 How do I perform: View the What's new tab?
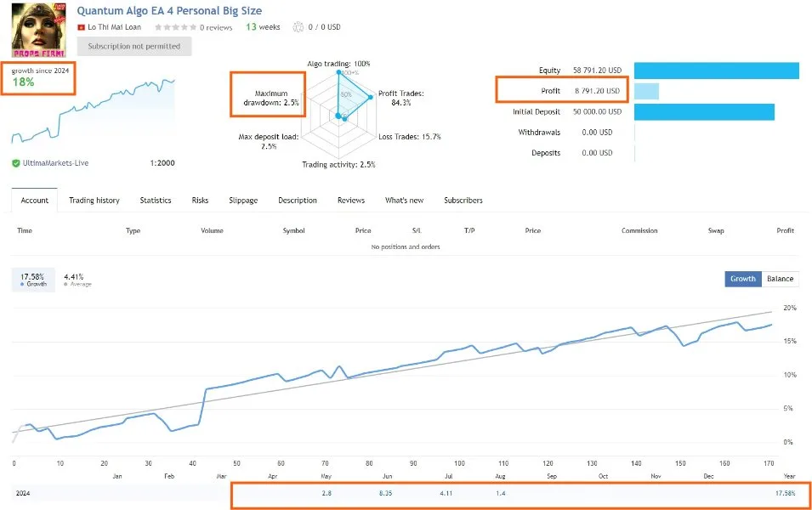[404, 201]
